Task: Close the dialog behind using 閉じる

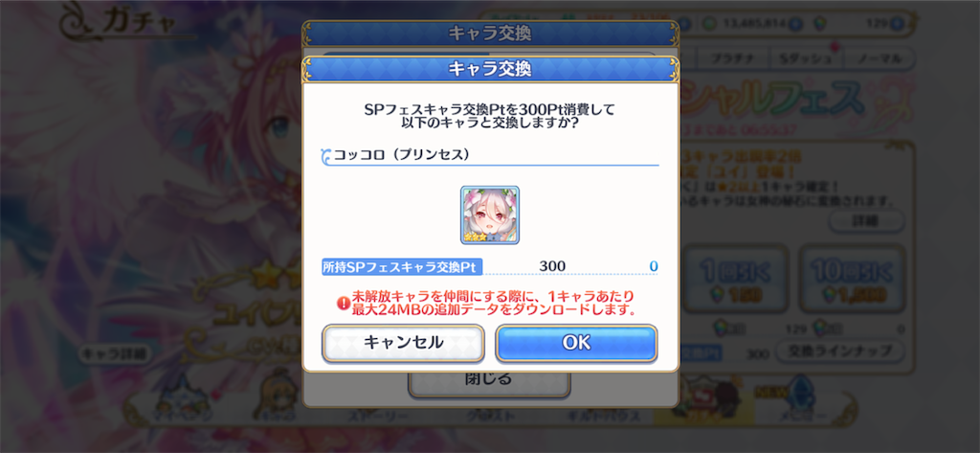Action: pyautogui.click(x=489, y=379)
